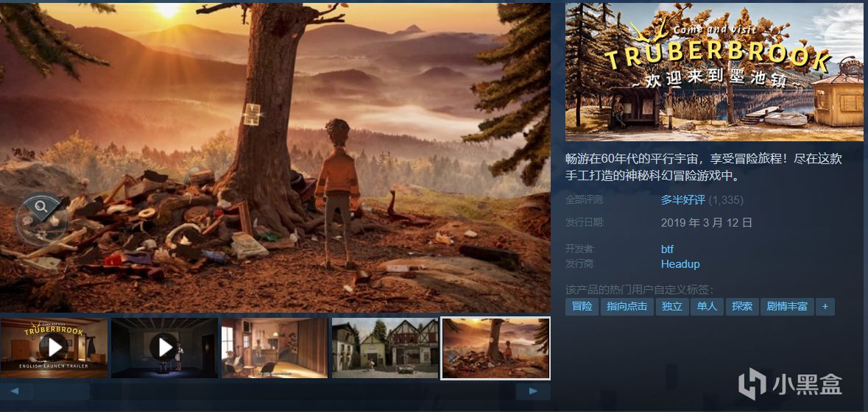Select the 冒险 tag
The image size is (868, 412).
point(582,306)
